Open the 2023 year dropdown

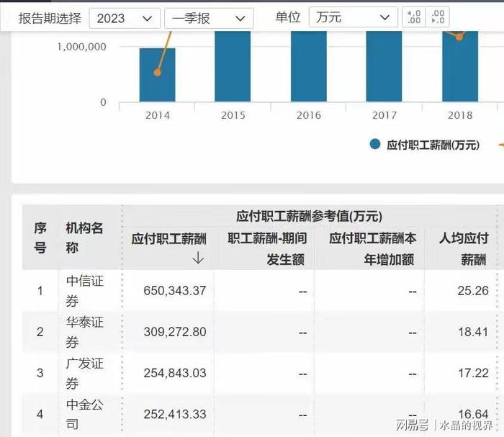coord(125,18)
